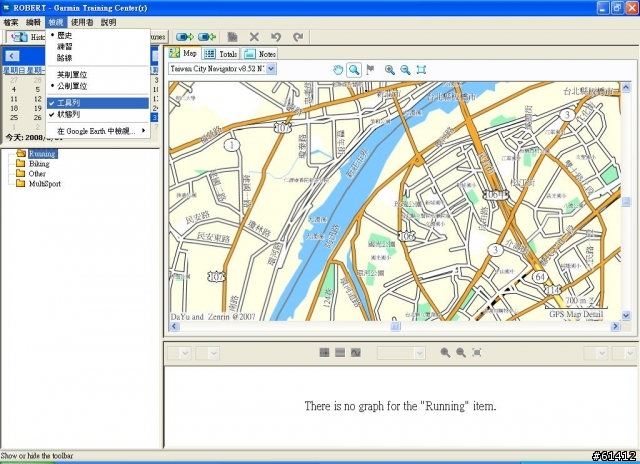The width and height of the screenshot is (640, 464).
Task: Click the map scroll left arrow
Action: coord(174,326)
